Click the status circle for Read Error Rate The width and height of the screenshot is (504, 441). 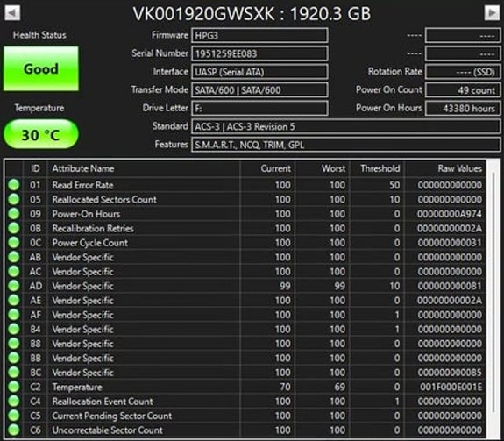tap(14, 185)
